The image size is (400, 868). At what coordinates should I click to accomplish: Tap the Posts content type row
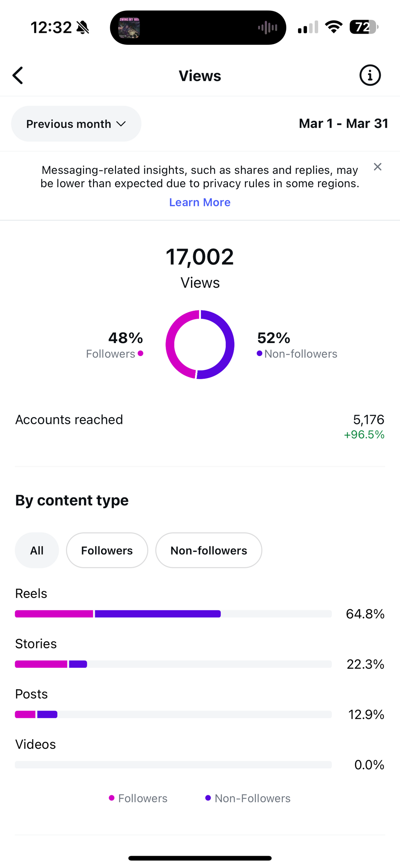tap(200, 703)
